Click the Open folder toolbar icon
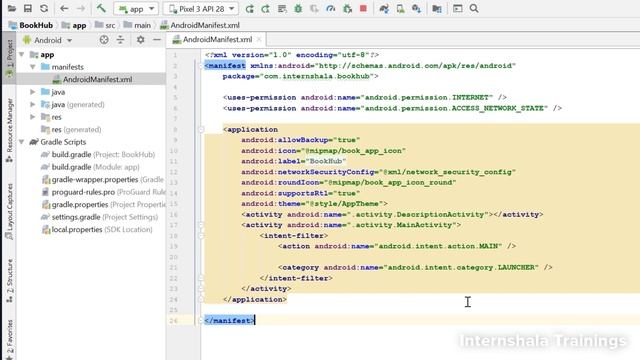 [12, 9]
